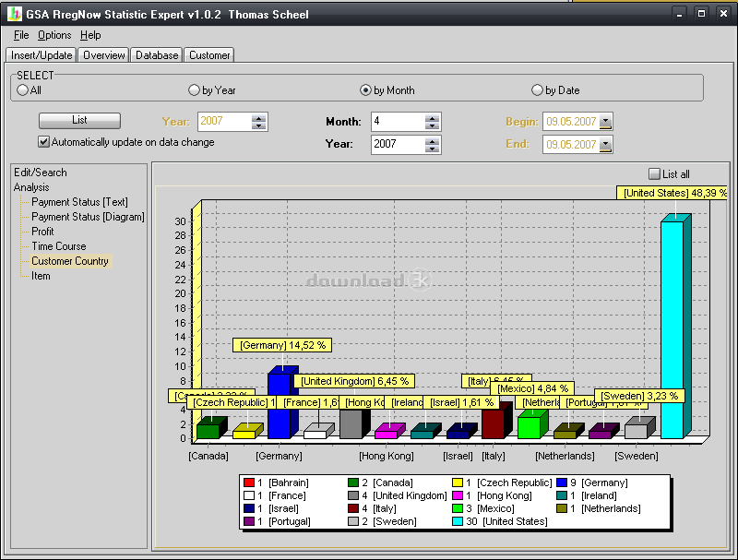
Task: Increase the top Year spinner value
Action: click(258, 118)
